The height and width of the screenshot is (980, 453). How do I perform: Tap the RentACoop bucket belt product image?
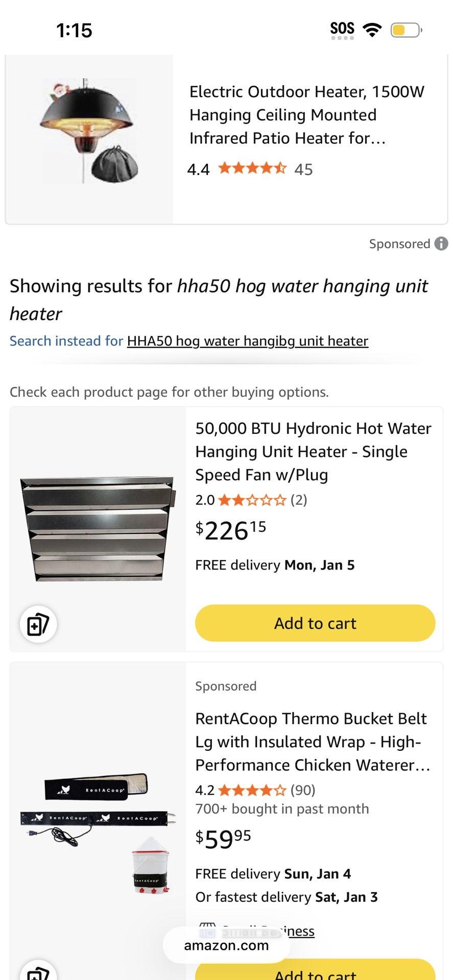97,817
